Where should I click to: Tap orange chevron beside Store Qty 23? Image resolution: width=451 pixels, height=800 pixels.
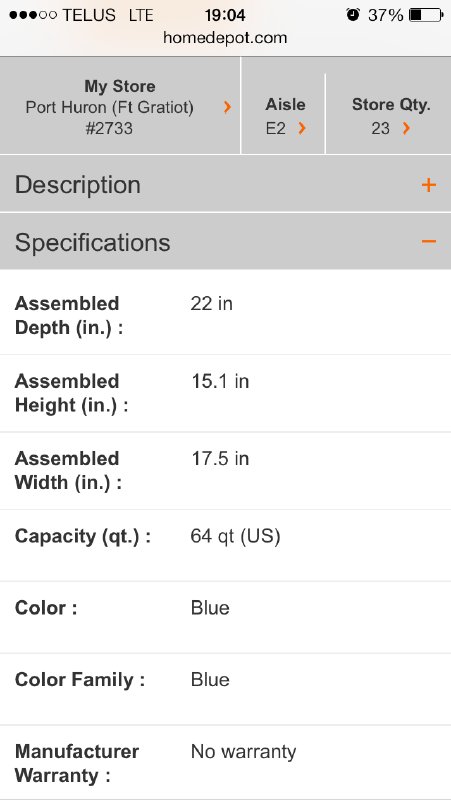(x=406, y=128)
